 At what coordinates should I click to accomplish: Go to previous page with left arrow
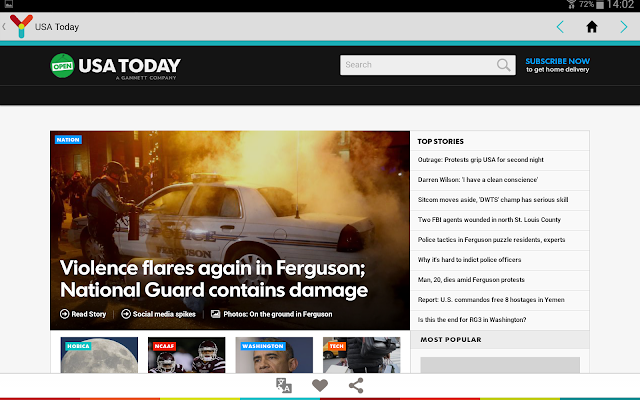pos(560,27)
